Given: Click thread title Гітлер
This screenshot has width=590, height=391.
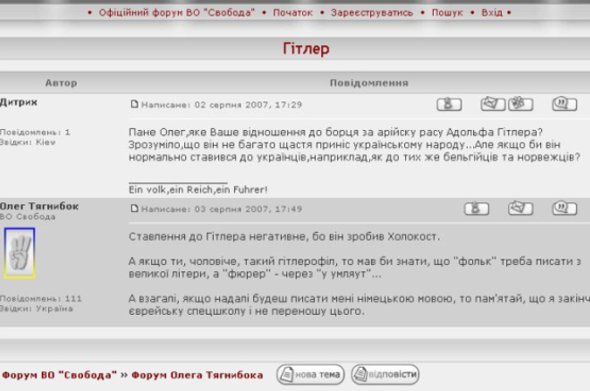Looking at the screenshot, I should click(x=306, y=49).
